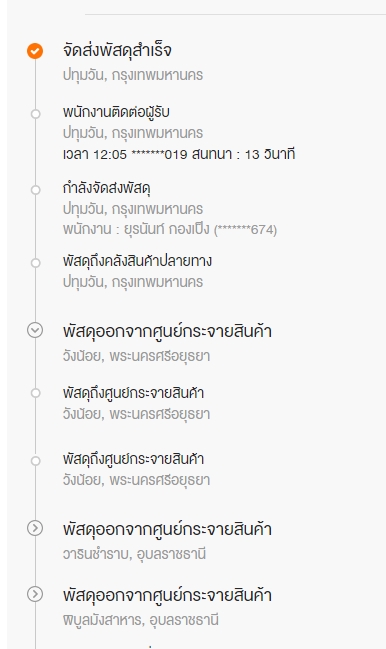Click the timeline dot of the second พัสดุถึงศูนย์กระจายสินค้า entry

36,461
